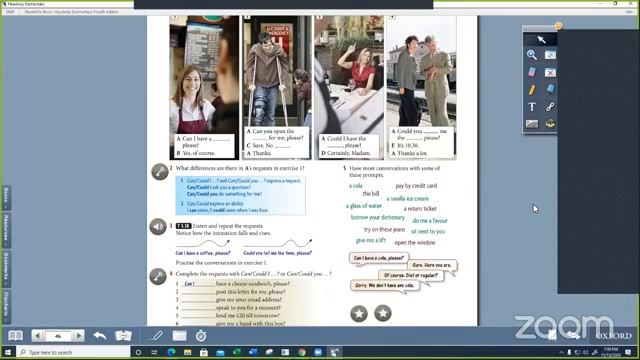Click the prompt 'borrow your dictionary'
This screenshot has height=360, width=640.
click(x=378, y=218)
